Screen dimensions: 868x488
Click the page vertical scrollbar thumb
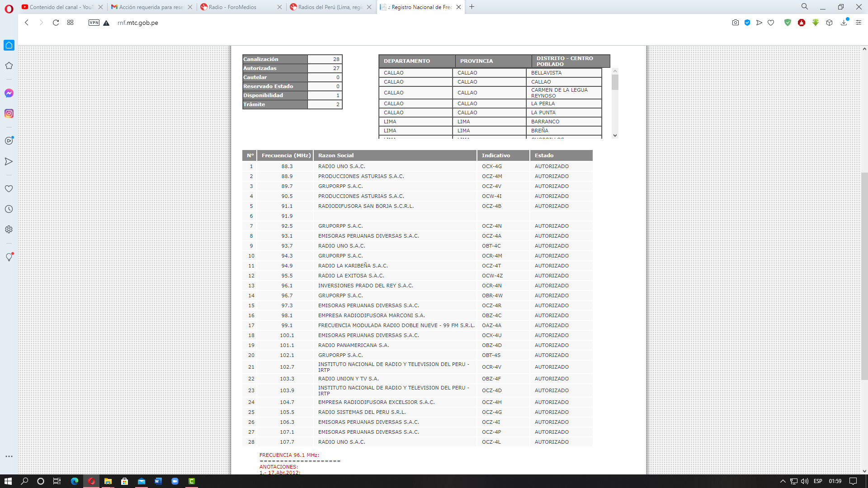coord(864,276)
